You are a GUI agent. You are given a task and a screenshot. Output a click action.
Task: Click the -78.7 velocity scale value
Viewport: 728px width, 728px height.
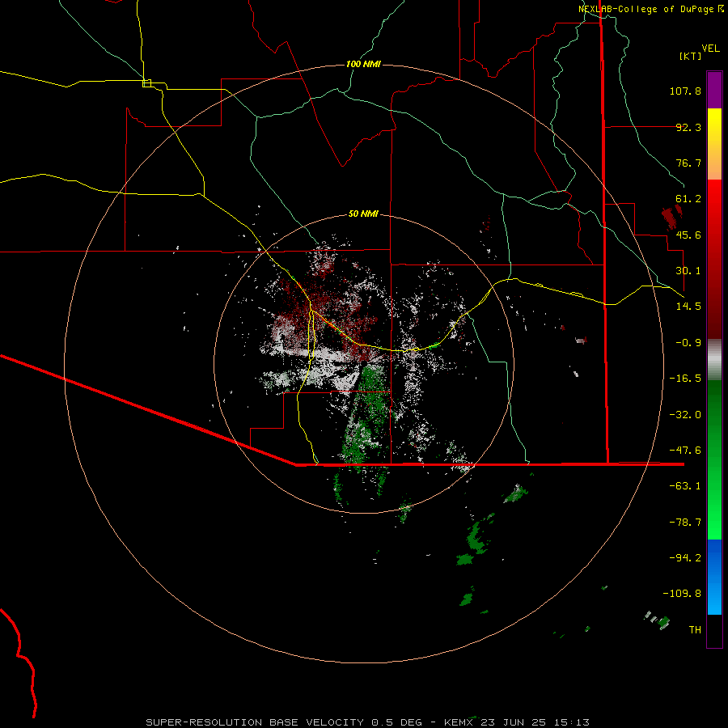point(685,523)
